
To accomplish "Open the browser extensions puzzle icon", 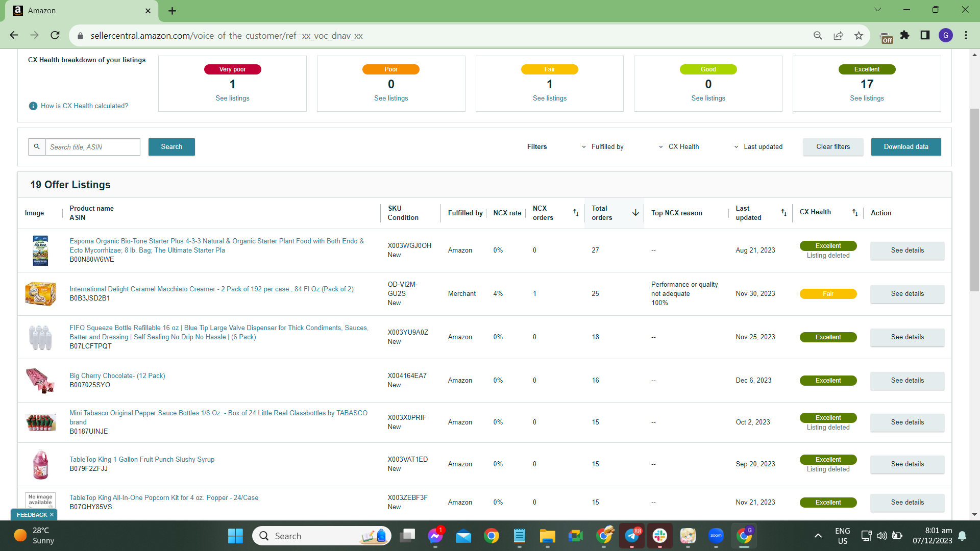I will (x=905, y=35).
